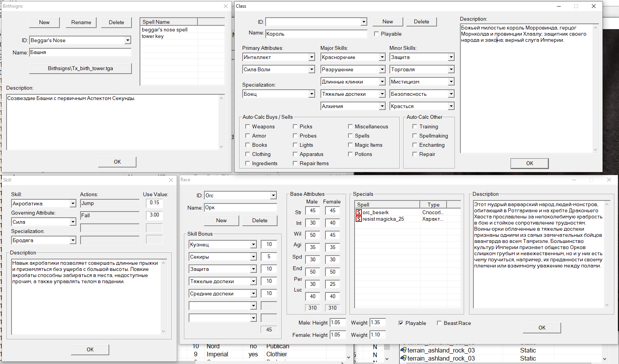Open the Race ID Orc dropdown
Screen dimensions: 619x364
coord(273,195)
